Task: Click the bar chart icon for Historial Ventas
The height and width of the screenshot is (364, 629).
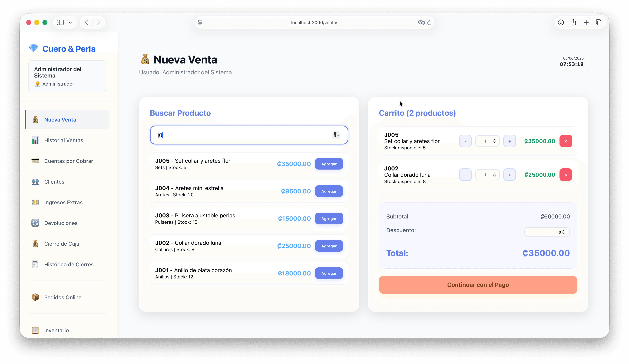Action: [x=35, y=140]
